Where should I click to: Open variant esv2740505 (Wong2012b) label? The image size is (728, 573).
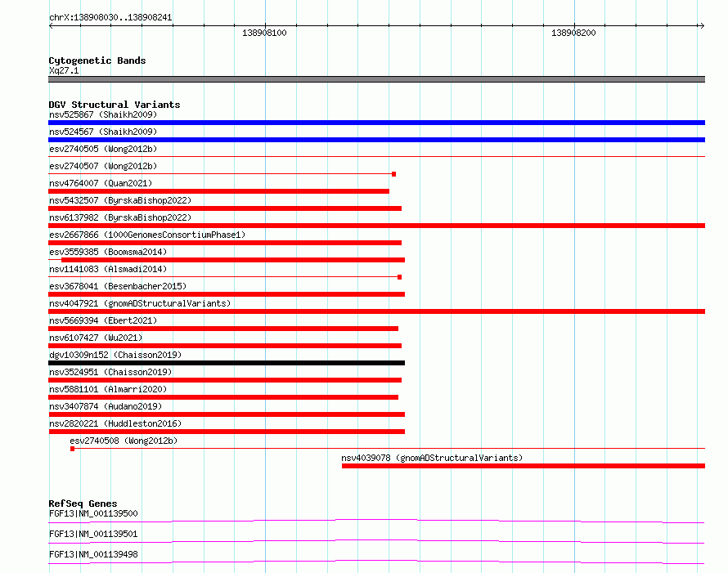coord(103,149)
